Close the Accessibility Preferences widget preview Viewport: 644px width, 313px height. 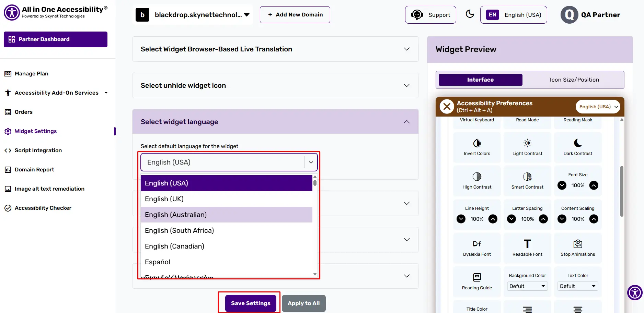click(447, 107)
